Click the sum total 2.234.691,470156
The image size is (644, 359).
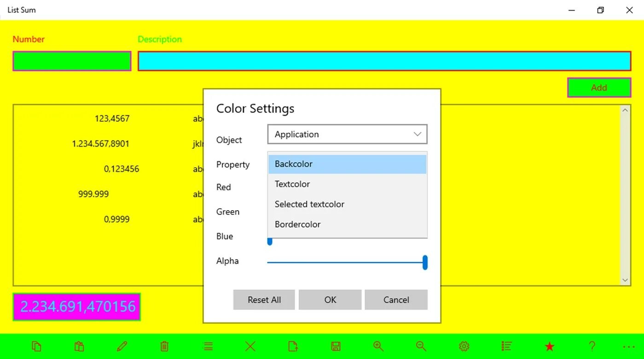pyautogui.click(x=77, y=306)
